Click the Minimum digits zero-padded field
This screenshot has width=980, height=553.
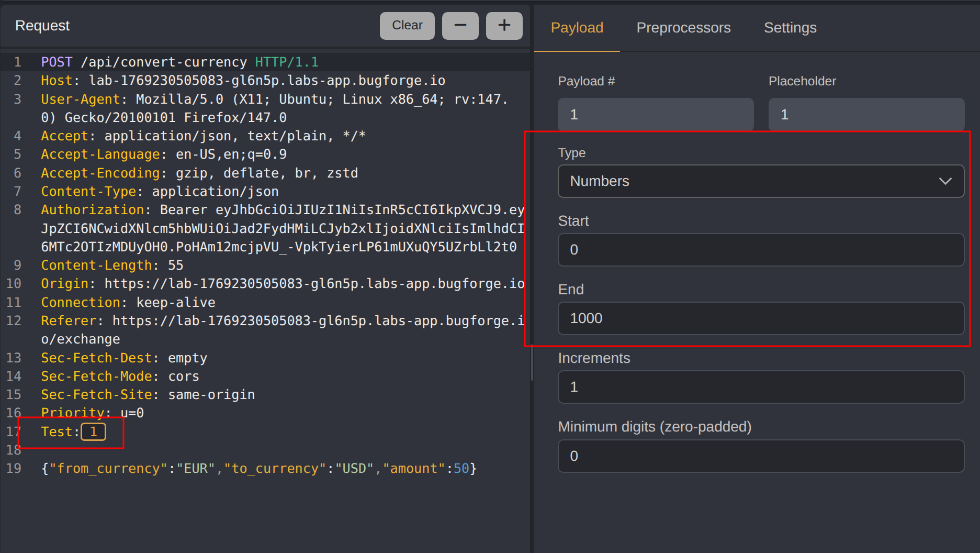(760, 456)
